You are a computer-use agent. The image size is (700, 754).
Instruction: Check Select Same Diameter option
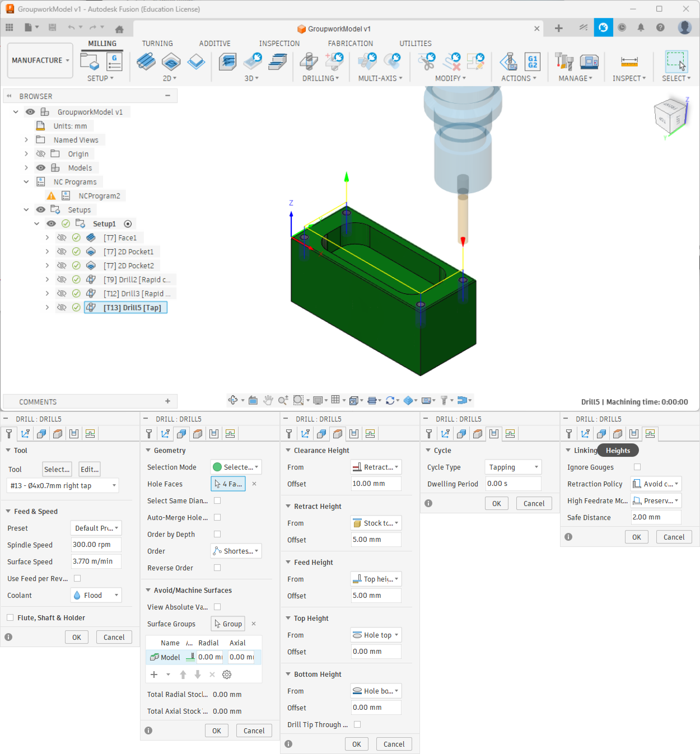[x=217, y=500]
